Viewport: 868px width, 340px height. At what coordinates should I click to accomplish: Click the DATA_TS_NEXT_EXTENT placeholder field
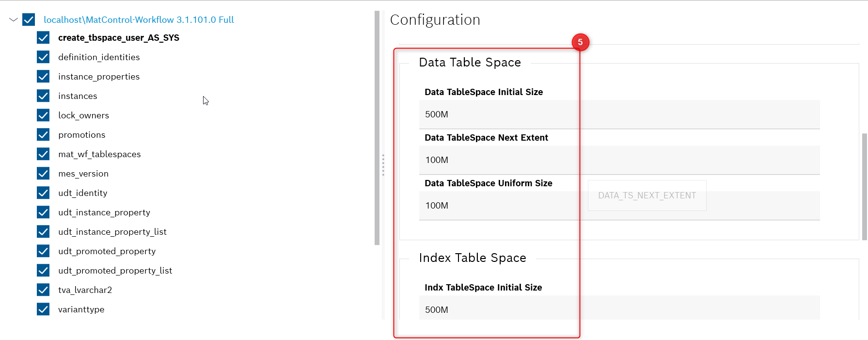[x=647, y=195]
